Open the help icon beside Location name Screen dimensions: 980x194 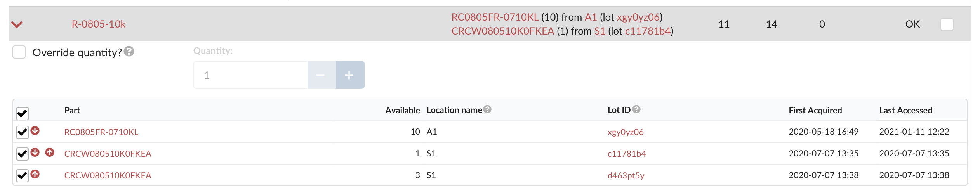pos(487,109)
